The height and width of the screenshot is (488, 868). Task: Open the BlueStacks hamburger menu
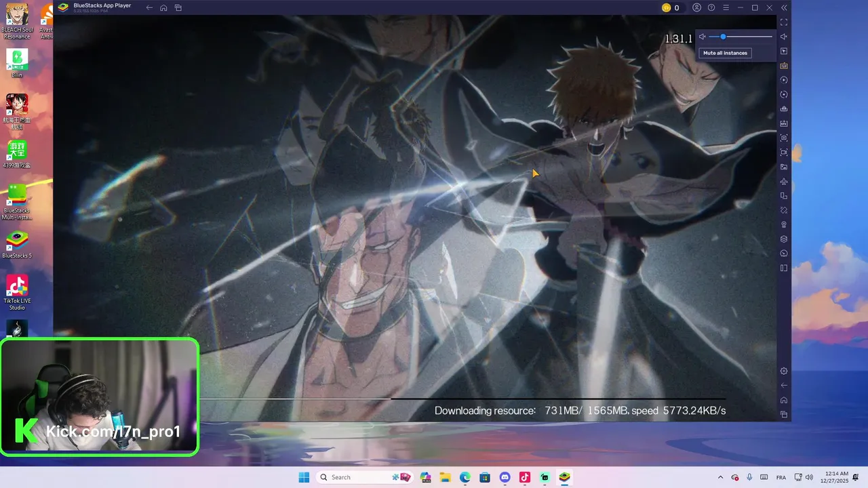[726, 7]
